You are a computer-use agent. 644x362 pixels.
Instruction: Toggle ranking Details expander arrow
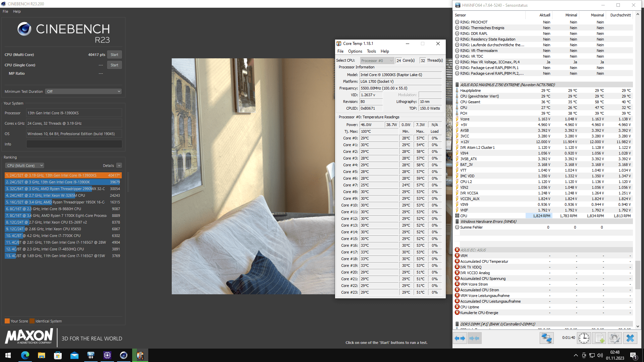119,166
